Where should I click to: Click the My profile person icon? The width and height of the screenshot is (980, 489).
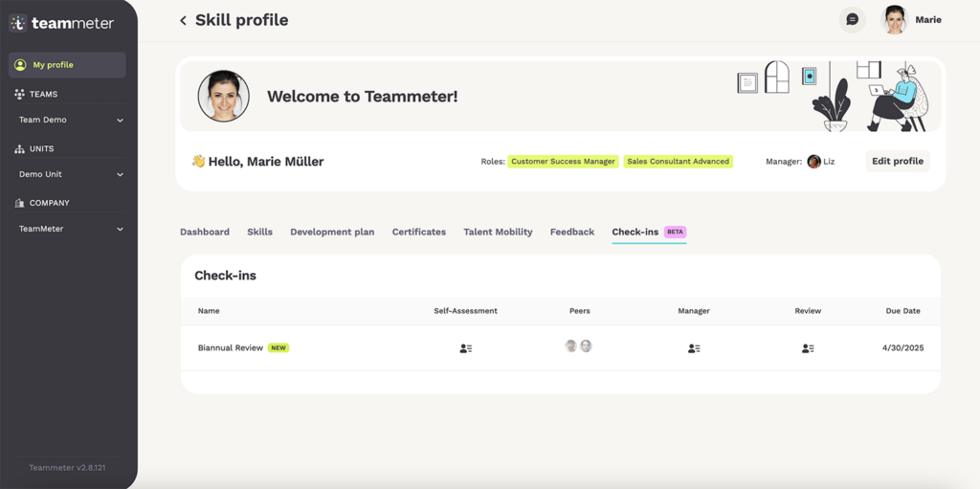[x=20, y=65]
